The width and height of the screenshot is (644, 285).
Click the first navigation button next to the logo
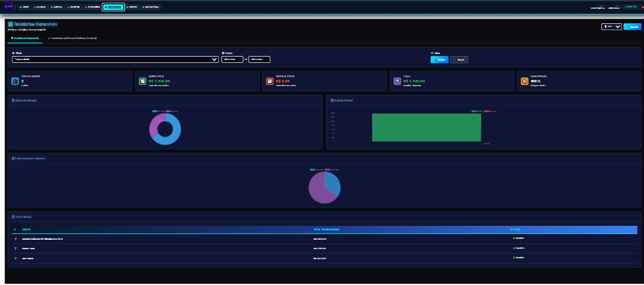point(25,7)
